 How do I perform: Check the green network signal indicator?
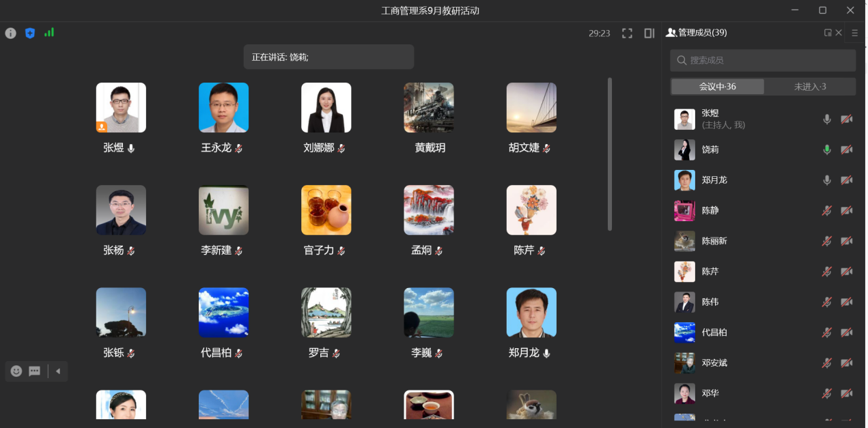click(49, 32)
